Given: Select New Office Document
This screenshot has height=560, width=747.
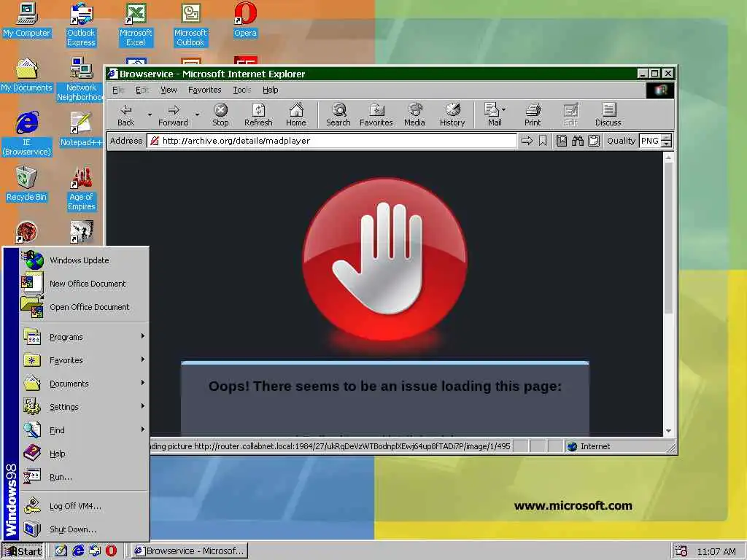Looking at the screenshot, I should 85,284.
